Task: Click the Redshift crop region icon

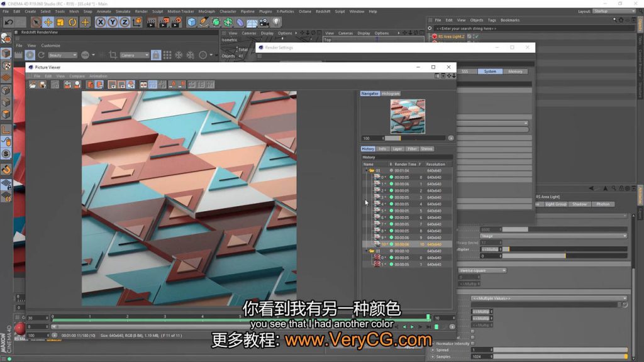Action: tap(113, 55)
